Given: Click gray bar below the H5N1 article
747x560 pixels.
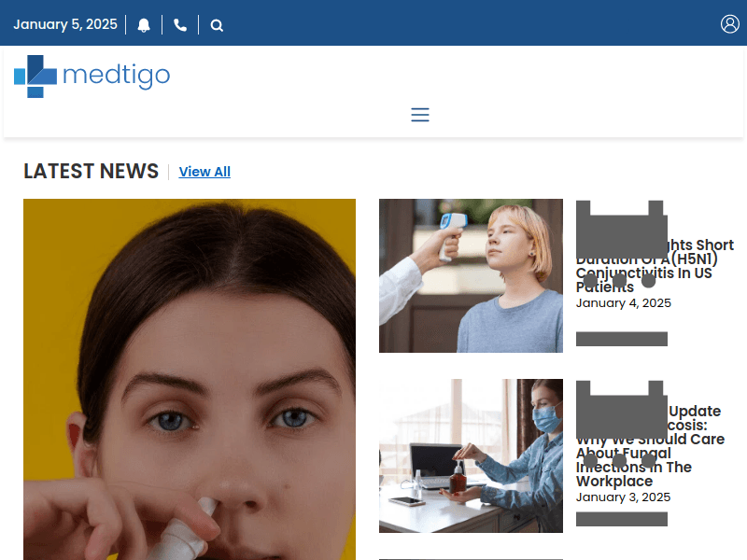Looking at the screenshot, I should (621, 339).
